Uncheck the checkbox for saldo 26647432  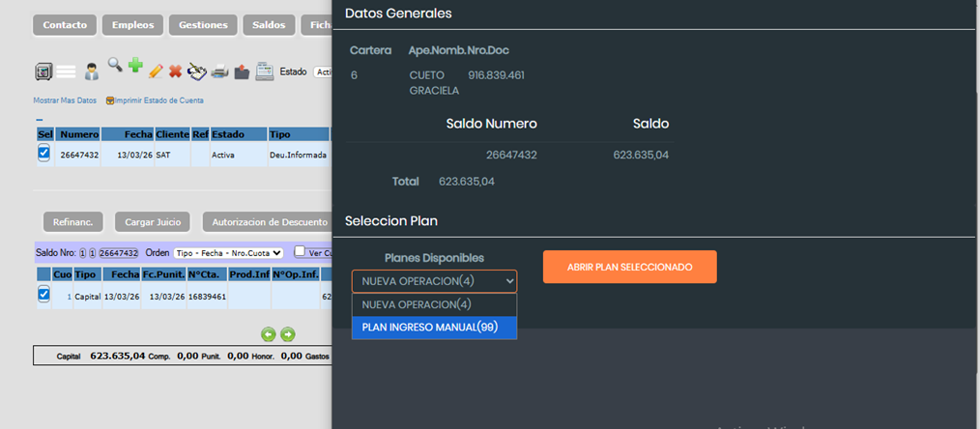pos(43,153)
